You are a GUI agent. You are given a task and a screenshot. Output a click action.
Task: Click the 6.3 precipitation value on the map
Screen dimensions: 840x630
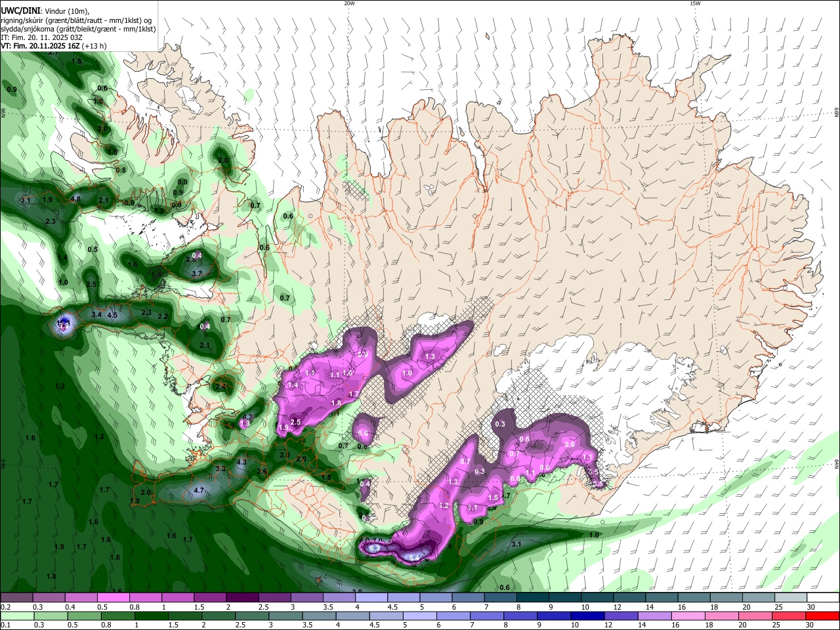pyautogui.click(x=375, y=548)
